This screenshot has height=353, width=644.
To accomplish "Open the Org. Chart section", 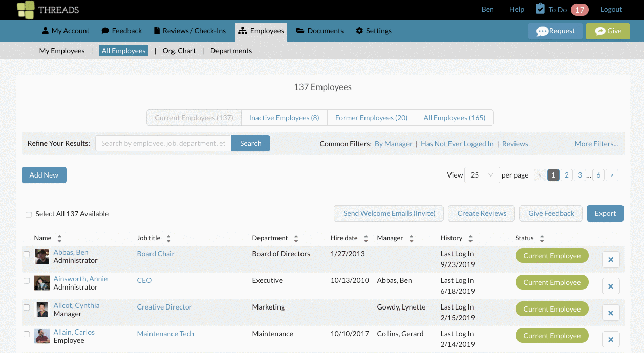I will tap(179, 51).
